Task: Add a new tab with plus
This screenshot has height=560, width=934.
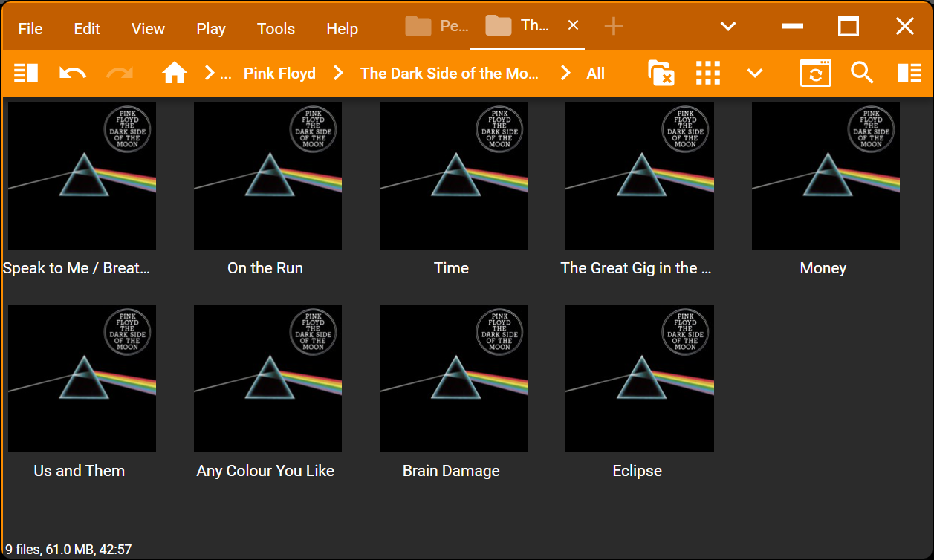Action: pyautogui.click(x=613, y=27)
